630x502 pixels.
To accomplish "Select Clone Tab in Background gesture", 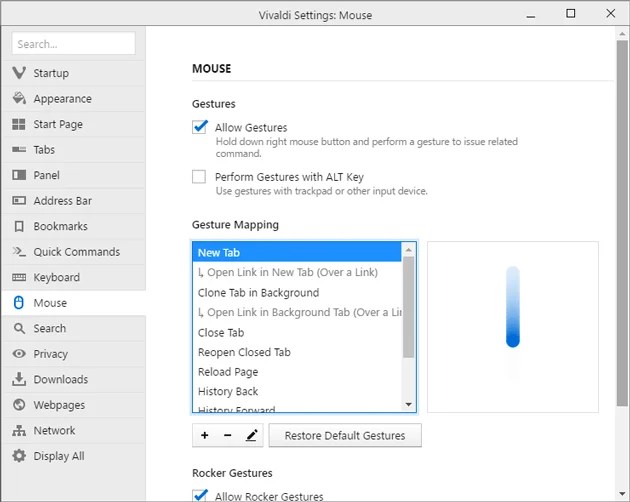I will point(297,293).
